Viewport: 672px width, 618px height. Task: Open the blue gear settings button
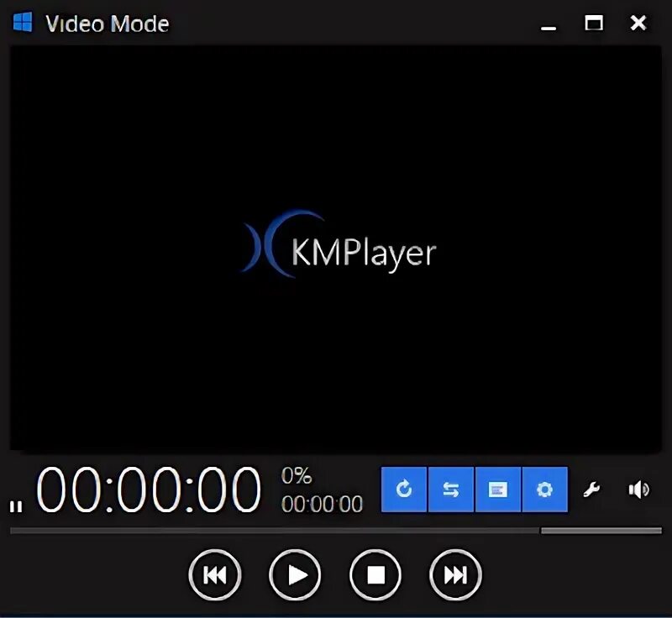[544, 489]
